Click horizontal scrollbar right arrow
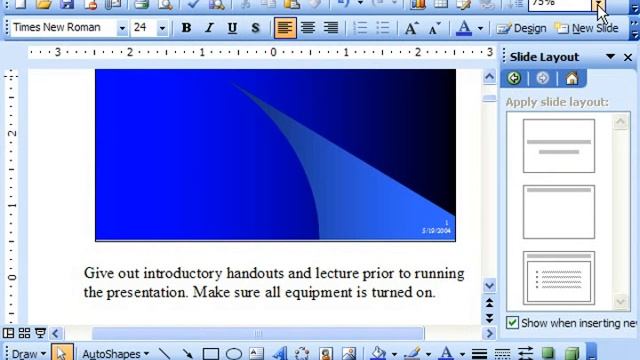The height and width of the screenshot is (360, 640). (x=489, y=333)
